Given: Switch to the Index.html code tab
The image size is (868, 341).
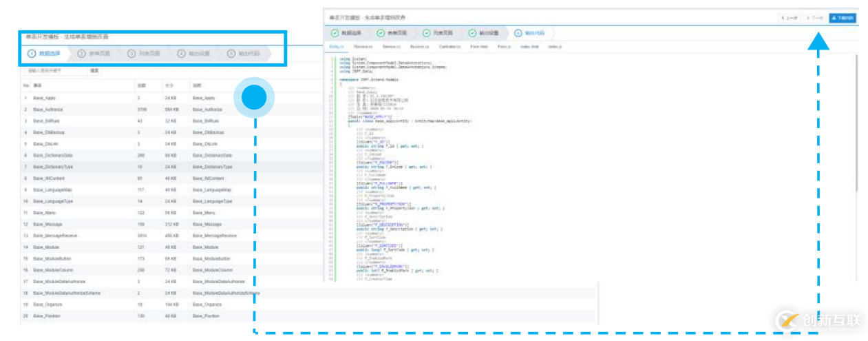Looking at the screenshot, I should (x=529, y=47).
